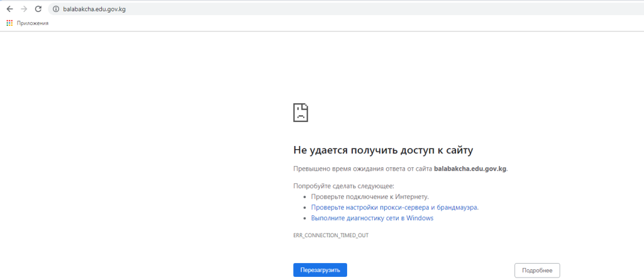Reload the page using the toolbar icon
The width and height of the screenshot is (644, 280).
pyautogui.click(x=38, y=9)
